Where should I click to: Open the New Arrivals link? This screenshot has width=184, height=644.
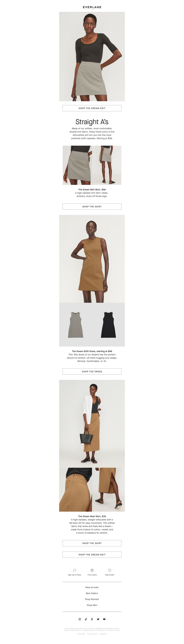[92, 587]
